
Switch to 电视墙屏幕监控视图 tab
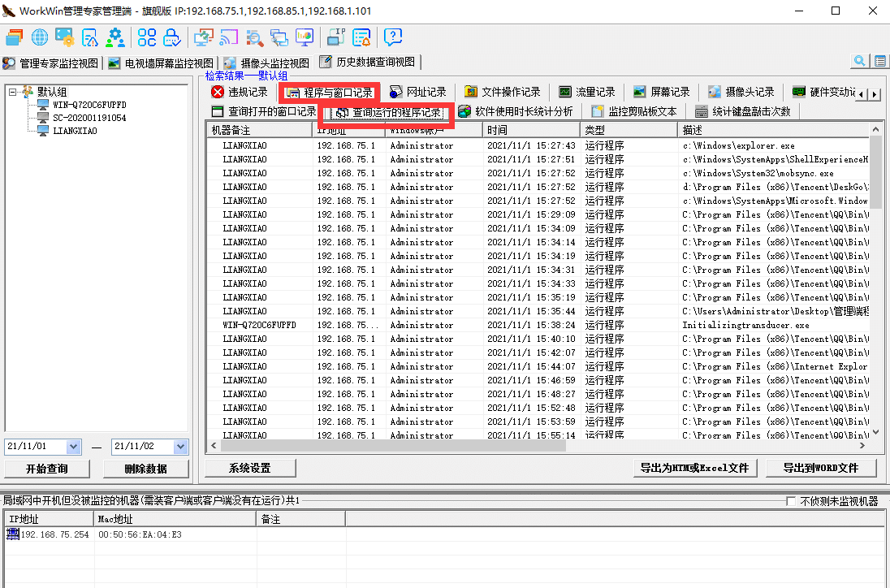pyautogui.click(x=162, y=63)
